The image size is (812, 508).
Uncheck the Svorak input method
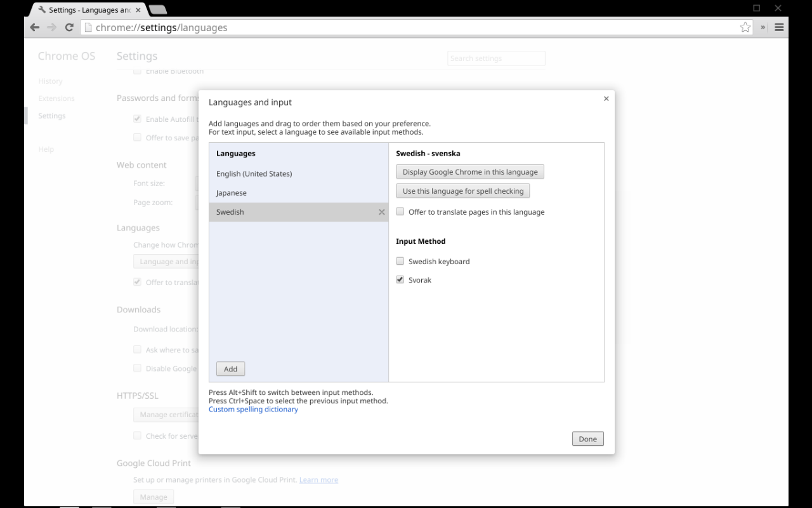coord(400,279)
